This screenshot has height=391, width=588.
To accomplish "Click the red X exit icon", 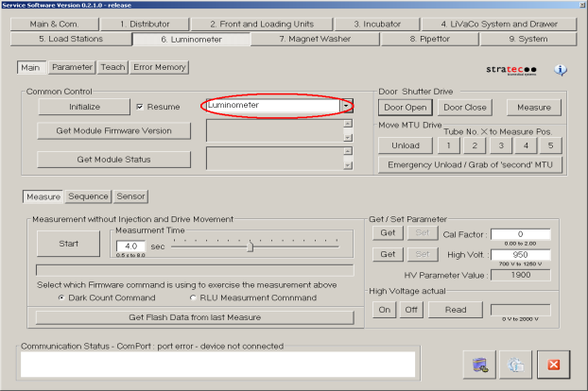I will point(554,364).
